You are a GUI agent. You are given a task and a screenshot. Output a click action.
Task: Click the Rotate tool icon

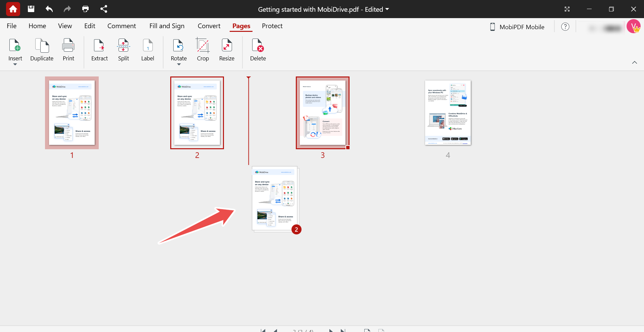178,47
